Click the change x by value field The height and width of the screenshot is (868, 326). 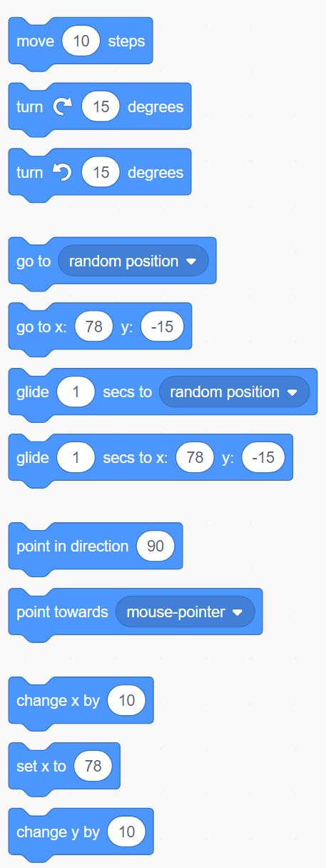point(126,701)
